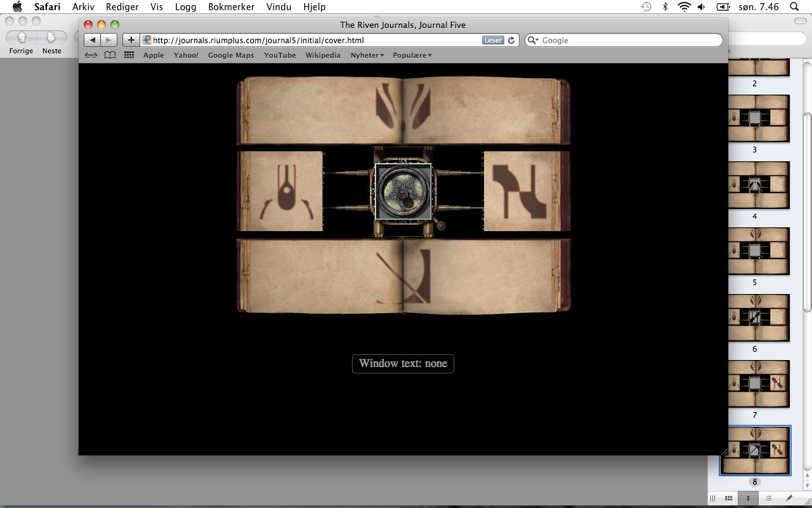Open the Yahoo! bookmark link
The width and height of the screenshot is (812, 508).
(x=186, y=55)
